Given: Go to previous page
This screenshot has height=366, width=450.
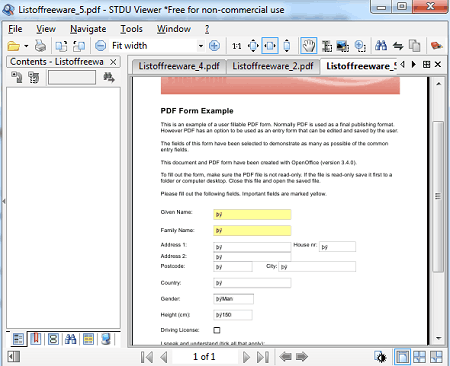Looking at the screenshot, I should point(164,357).
